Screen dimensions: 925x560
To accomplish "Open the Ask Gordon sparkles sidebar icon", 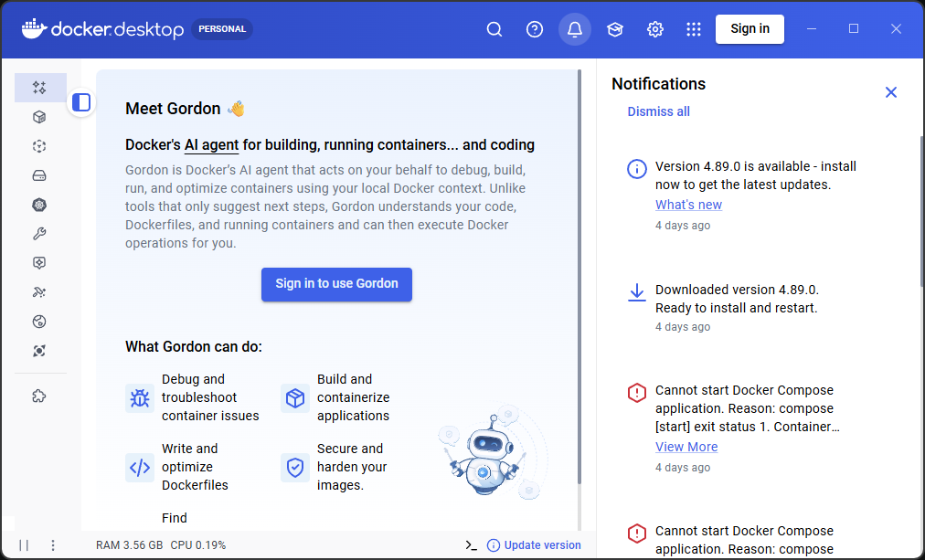I will [x=39, y=88].
